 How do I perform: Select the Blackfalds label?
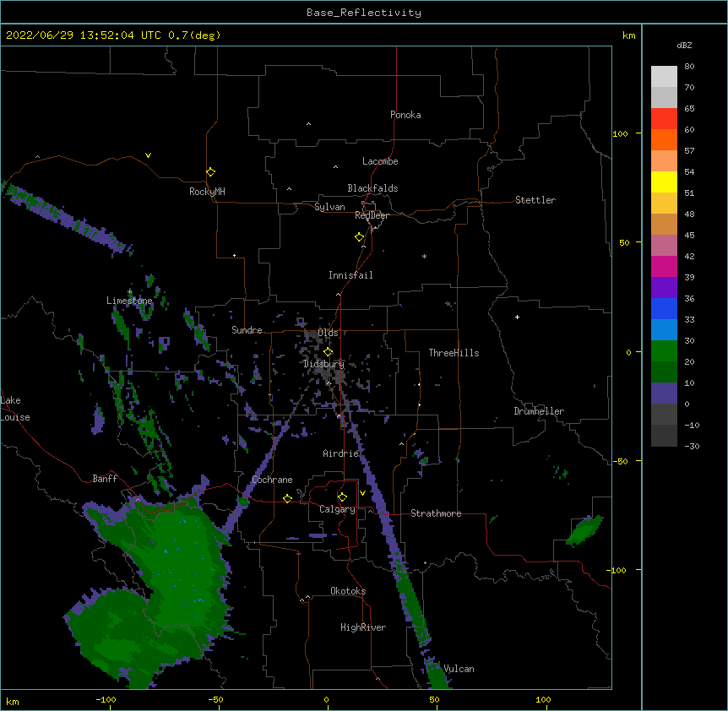(372, 188)
